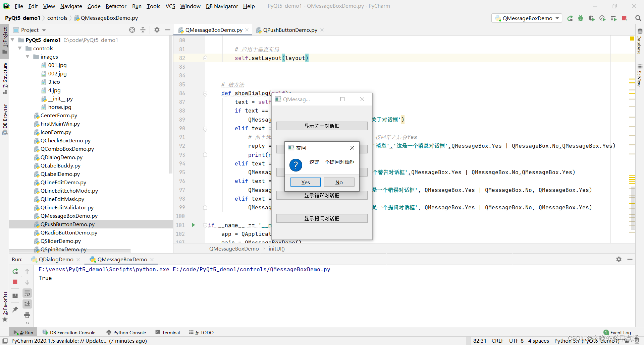Screen dimensions: 644x345
Task: Toggle the Favorites side tool window
Action: (5, 306)
